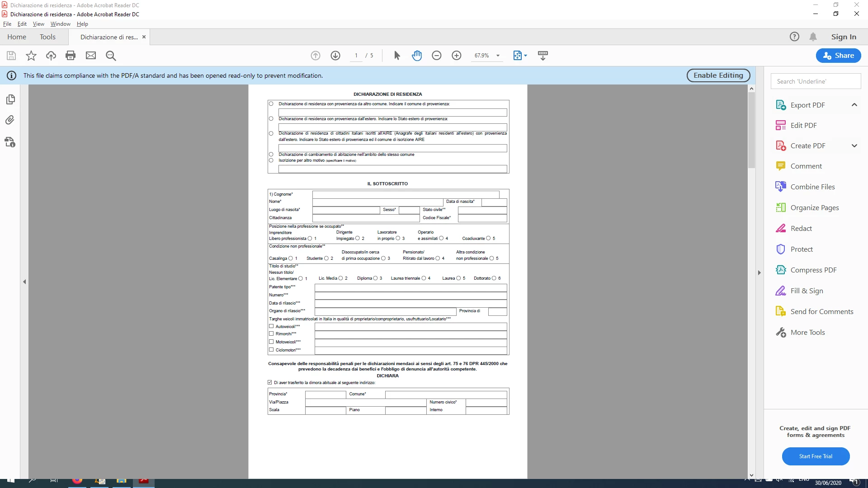Go to next page arrow

pyautogui.click(x=335, y=56)
